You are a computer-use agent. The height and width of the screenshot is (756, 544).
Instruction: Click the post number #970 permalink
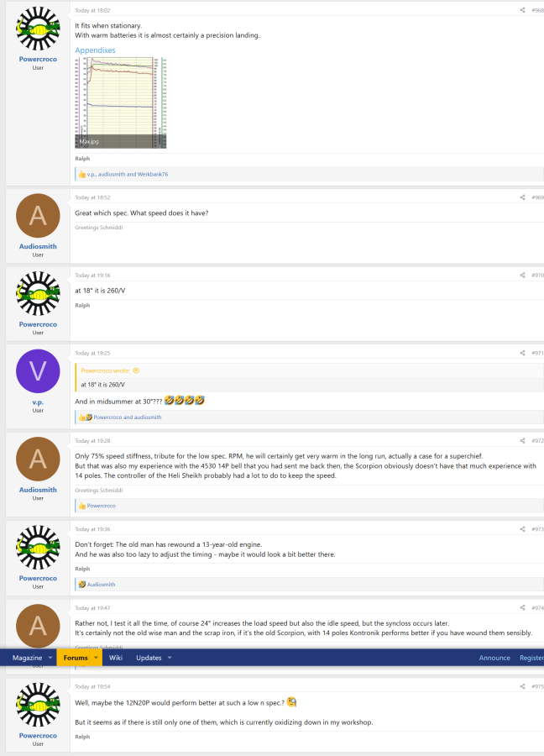[537, 275]
